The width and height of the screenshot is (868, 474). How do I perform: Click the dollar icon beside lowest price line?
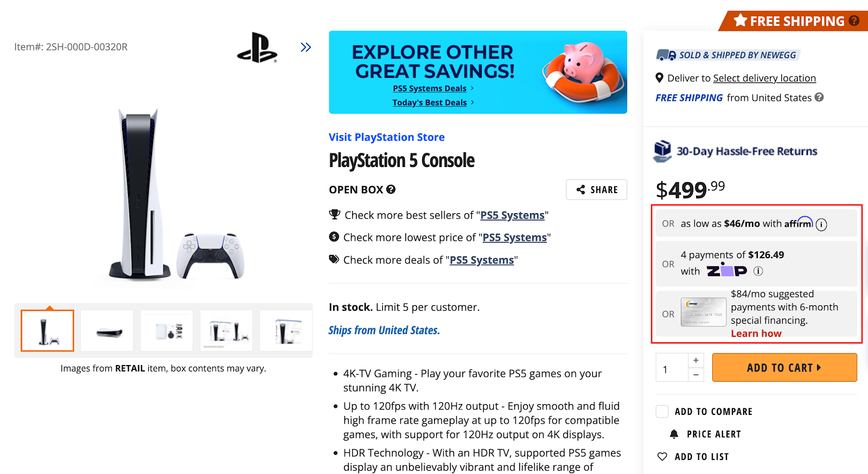334,236
